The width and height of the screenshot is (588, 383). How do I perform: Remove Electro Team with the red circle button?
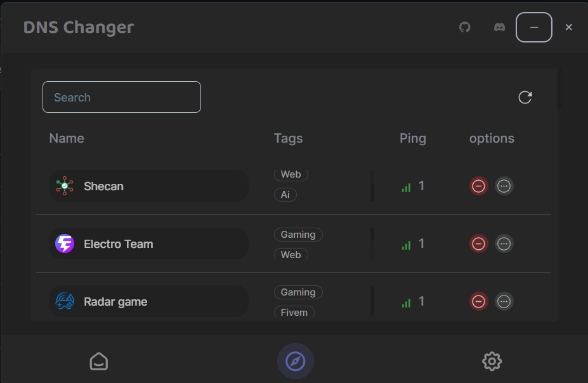coord(479,243)
